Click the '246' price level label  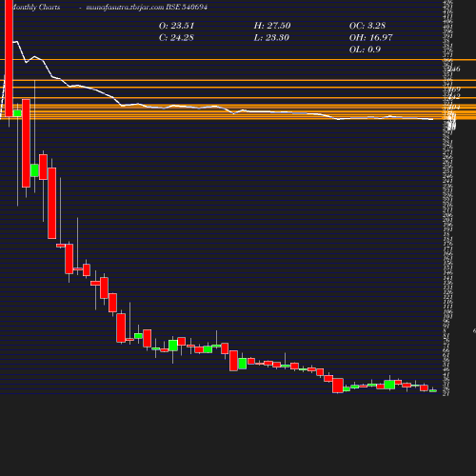454,69
